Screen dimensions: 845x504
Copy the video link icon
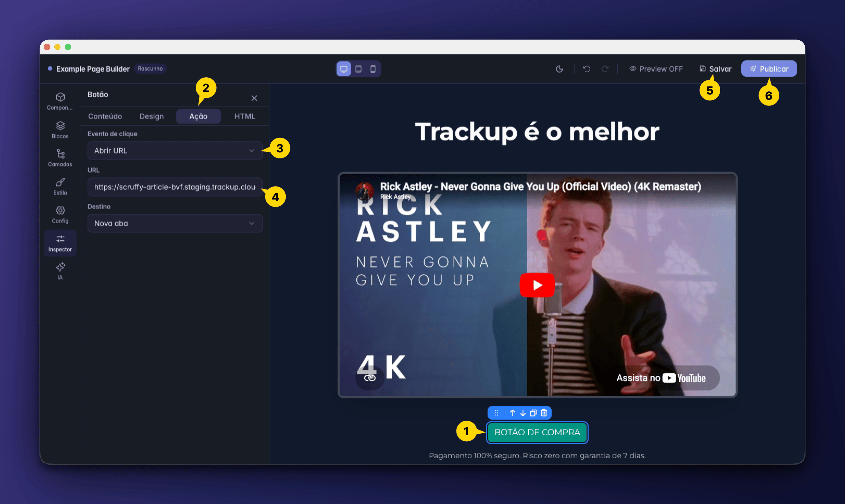point(370,378)
